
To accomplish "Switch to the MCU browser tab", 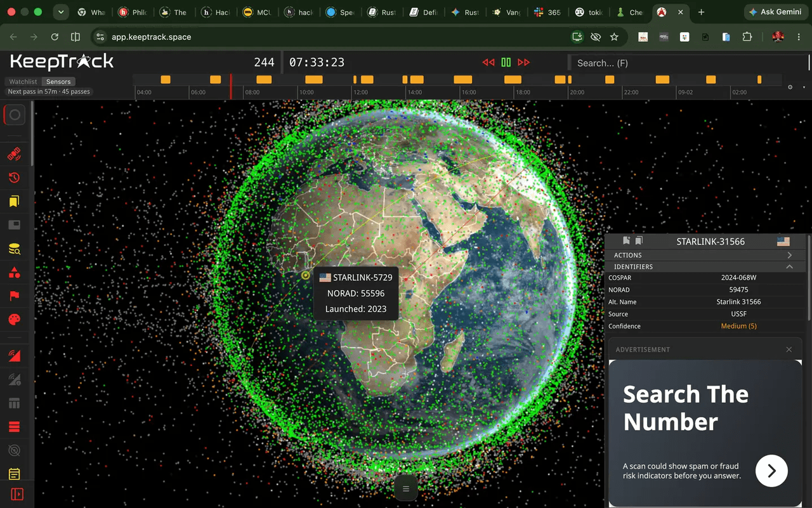I will tap(258, 12).
